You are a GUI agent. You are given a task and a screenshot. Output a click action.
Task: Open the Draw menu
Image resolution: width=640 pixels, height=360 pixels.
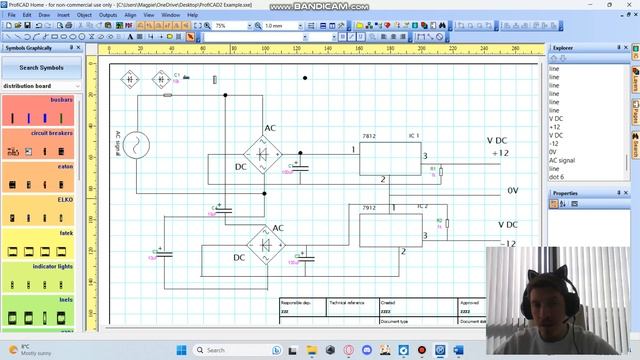tap(44, 15)
